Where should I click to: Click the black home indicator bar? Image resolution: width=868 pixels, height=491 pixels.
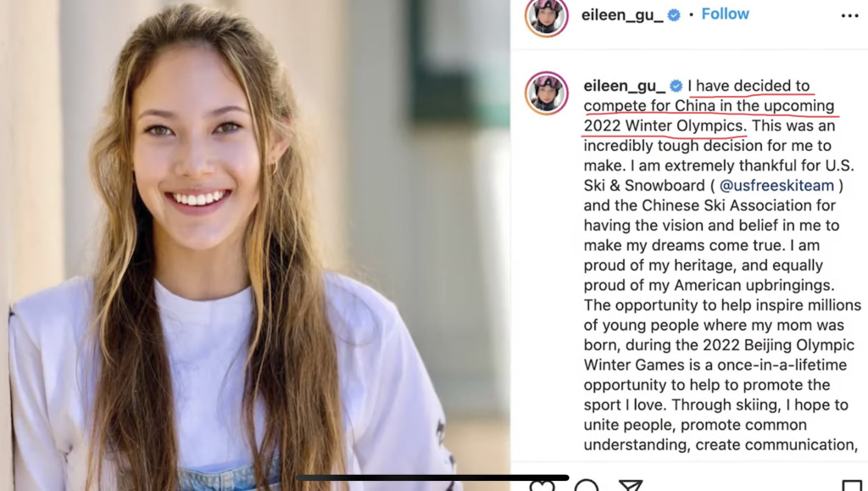(432, 477)
